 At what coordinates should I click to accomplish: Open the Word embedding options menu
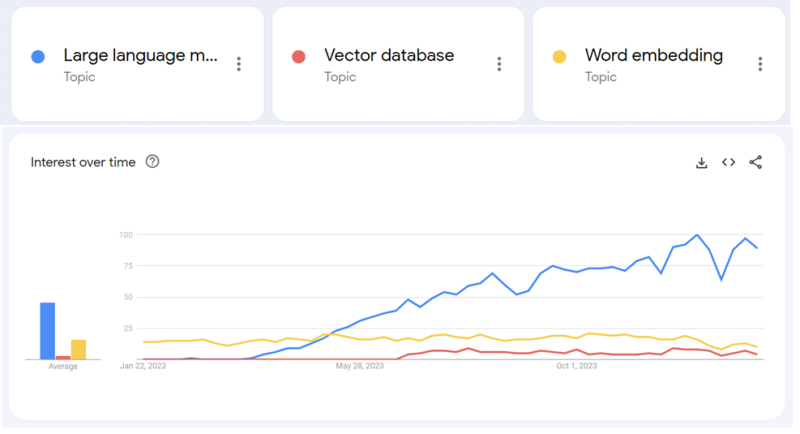[760, 64]
